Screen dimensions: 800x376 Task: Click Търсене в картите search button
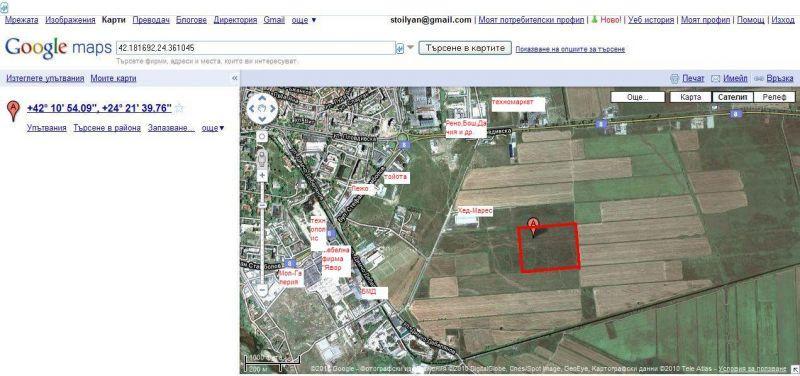(465, 48)
